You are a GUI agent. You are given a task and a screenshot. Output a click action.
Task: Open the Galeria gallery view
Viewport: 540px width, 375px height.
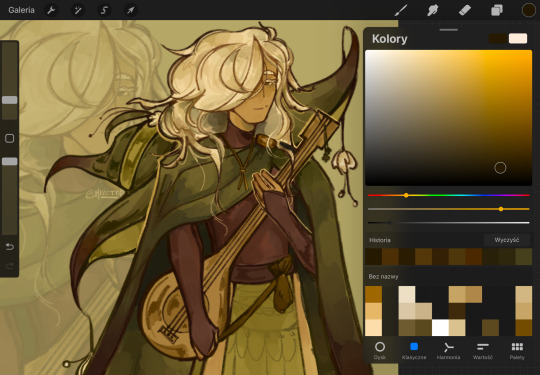[x=21, y=10]
